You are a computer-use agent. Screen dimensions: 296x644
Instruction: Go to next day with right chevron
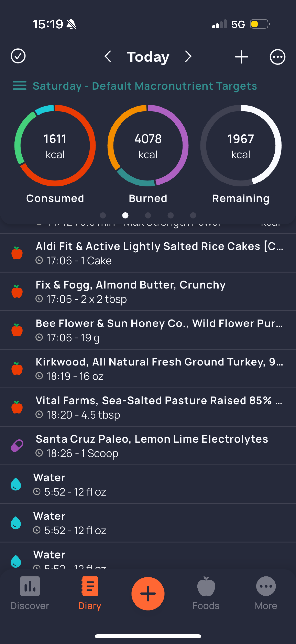(x=188, y=56)
